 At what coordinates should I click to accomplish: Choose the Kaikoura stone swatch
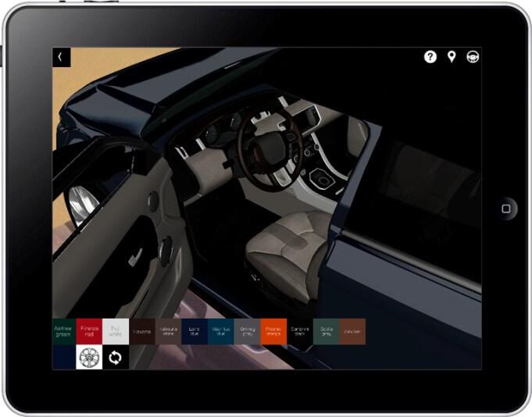(x=168, y=331)
